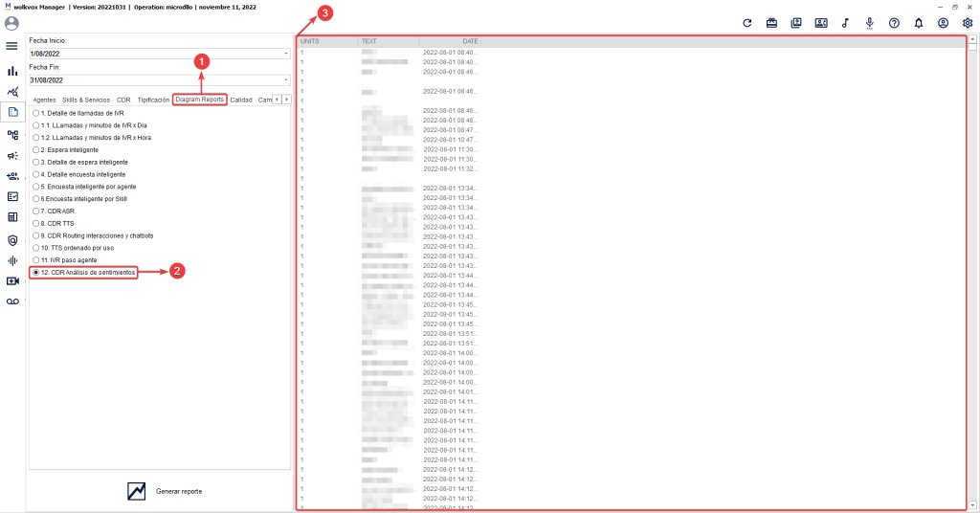The height and width of the screenshot is (513, 980).
Task: Select report 1. Detalle de llamadas de IVR
Action: click(x=78, y=113)
